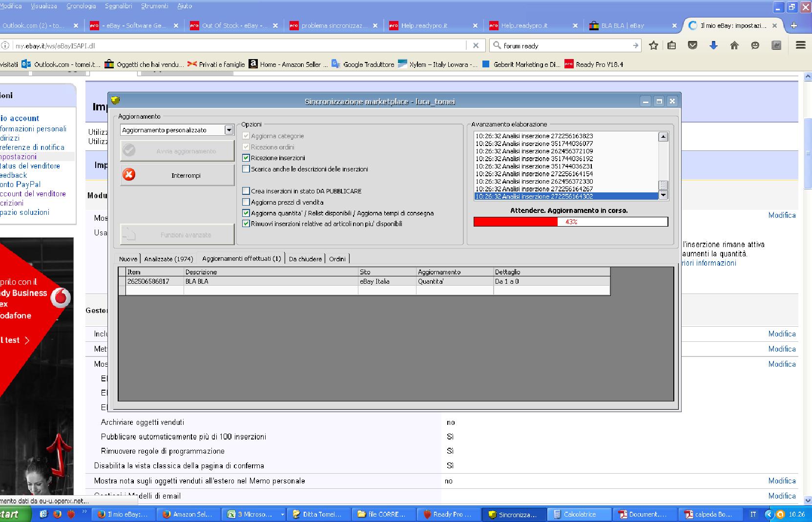This screenshot has width=812, height=522.
Task: Expand hidden system tray icons
Action: pos(769,514)
